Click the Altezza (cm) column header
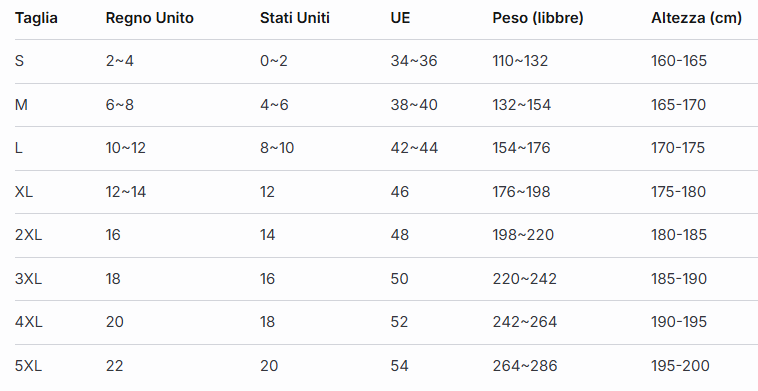Viewport: 758px width, 391px height. tap(697, 18)
